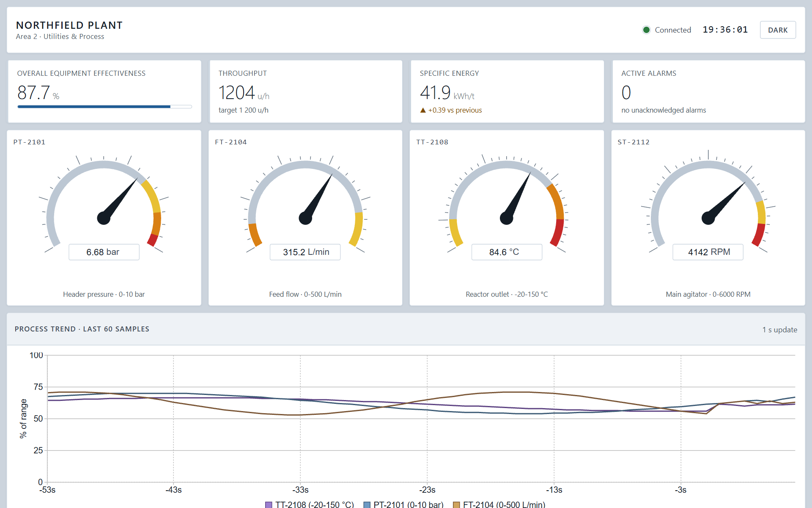The height and width of the screenshot is (508, 812).
Task: Toggle the DARK theme button
Action: pos(777,30)
